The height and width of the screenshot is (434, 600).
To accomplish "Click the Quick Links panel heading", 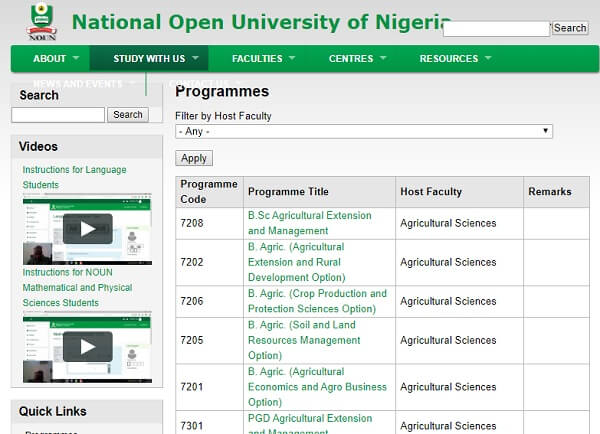I will [x=52, y=411].
